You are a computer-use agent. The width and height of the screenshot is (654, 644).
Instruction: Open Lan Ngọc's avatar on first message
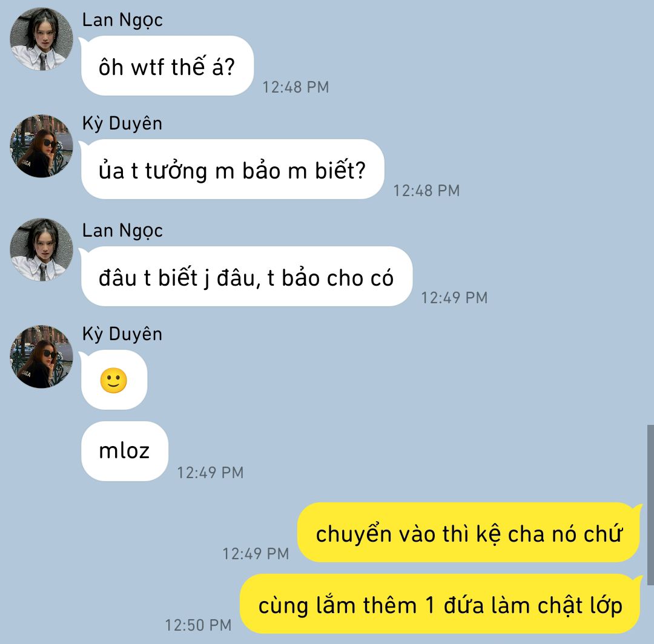41,39
